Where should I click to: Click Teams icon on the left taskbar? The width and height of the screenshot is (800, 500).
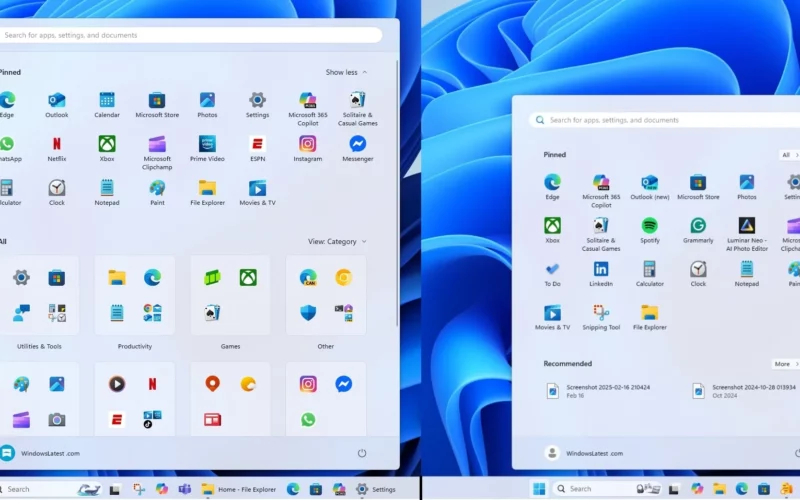coord(185,489)
